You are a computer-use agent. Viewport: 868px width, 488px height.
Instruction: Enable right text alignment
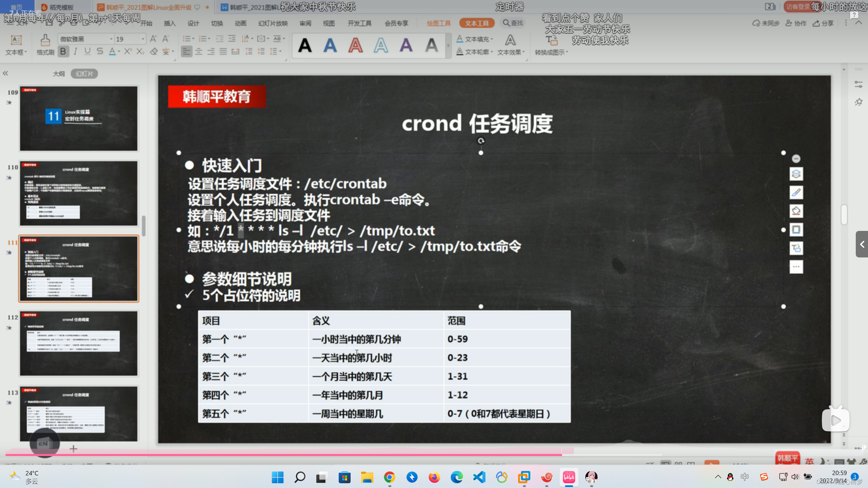(x=211, y=52)
